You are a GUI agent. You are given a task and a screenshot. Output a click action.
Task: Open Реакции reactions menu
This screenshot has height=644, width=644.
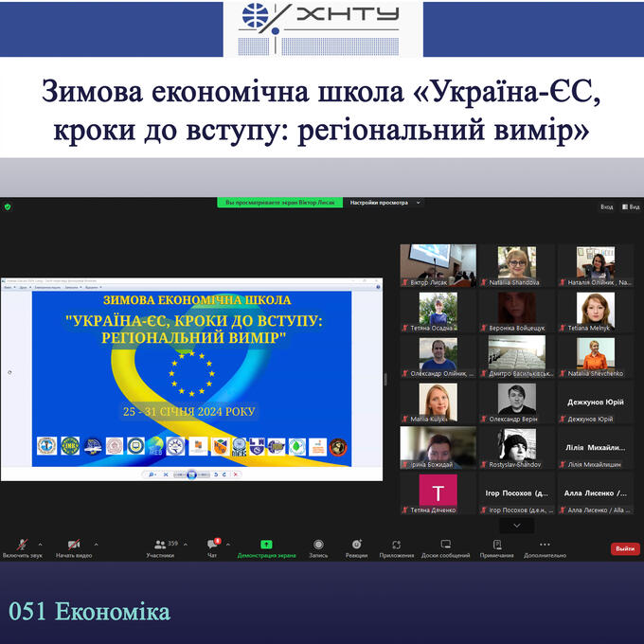point(356,547)
